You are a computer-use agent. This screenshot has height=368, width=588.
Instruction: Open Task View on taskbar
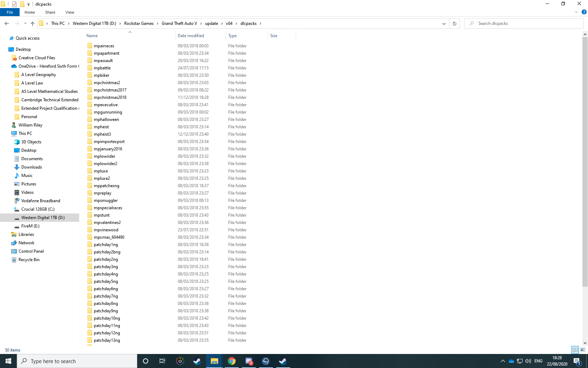click(x=162, y=361)
